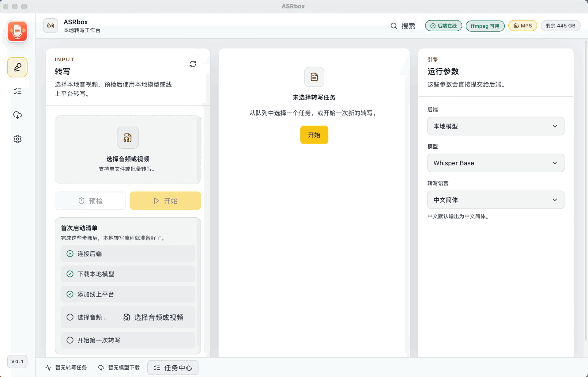
Task: Click the 本地转写工作台 subtitle
Action: [x=82, y=30]
